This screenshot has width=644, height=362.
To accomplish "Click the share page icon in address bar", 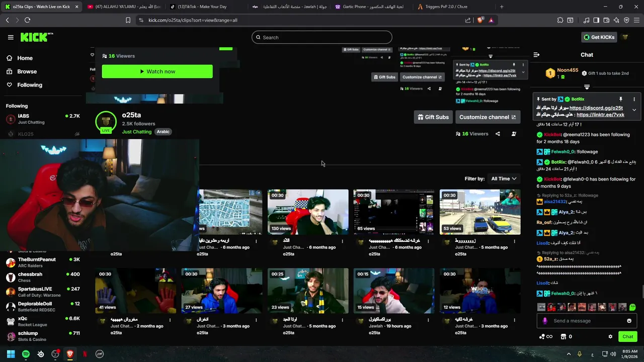I will click(x=468, y=20).
